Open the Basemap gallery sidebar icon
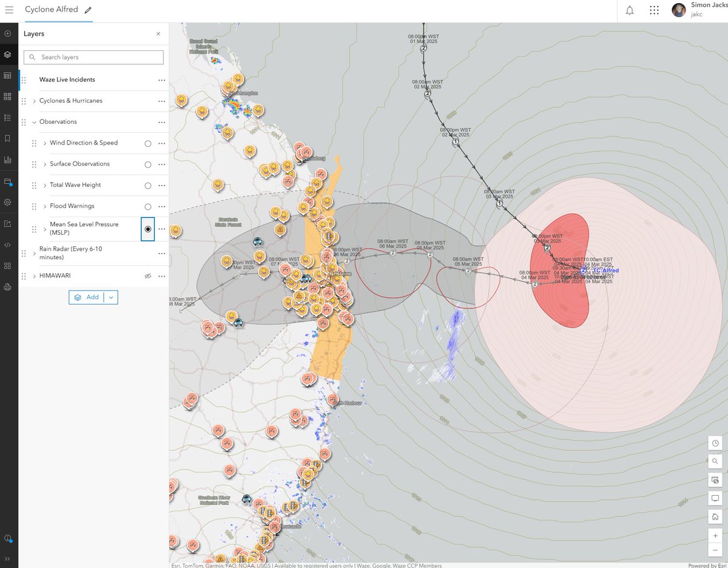This screenshot has height=568, width=728. (x=8, y=96)
